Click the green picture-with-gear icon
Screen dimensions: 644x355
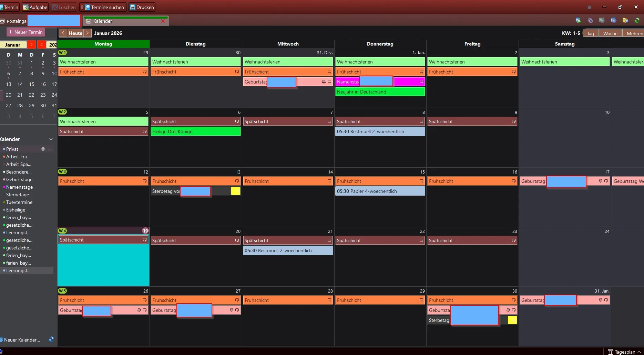tap(602, 21)
